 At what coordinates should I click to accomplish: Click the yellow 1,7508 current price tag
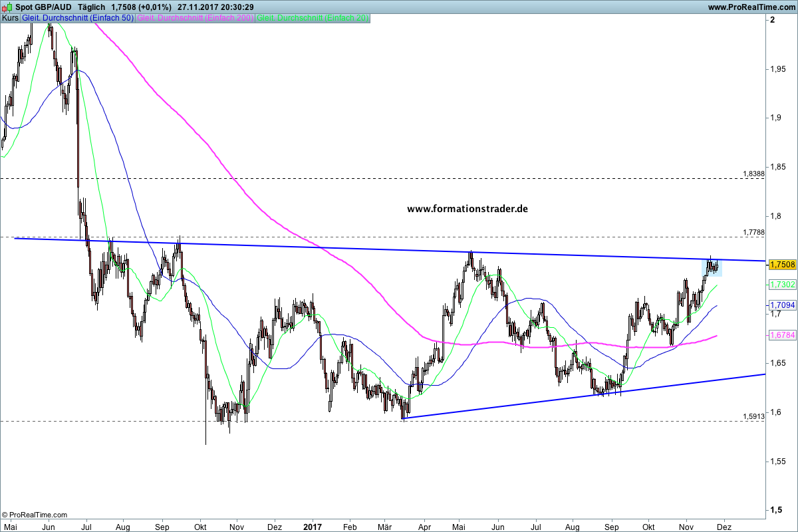point(782,265)
